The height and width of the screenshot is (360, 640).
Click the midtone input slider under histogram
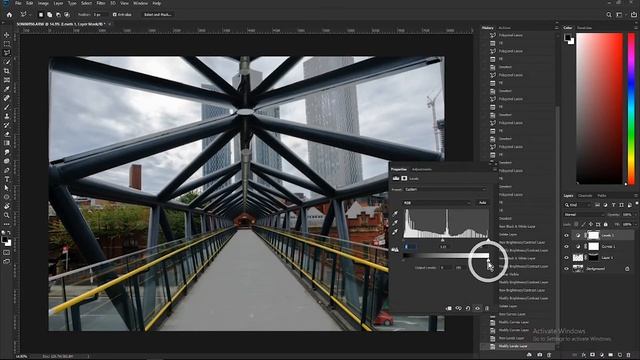click(442, 240)
